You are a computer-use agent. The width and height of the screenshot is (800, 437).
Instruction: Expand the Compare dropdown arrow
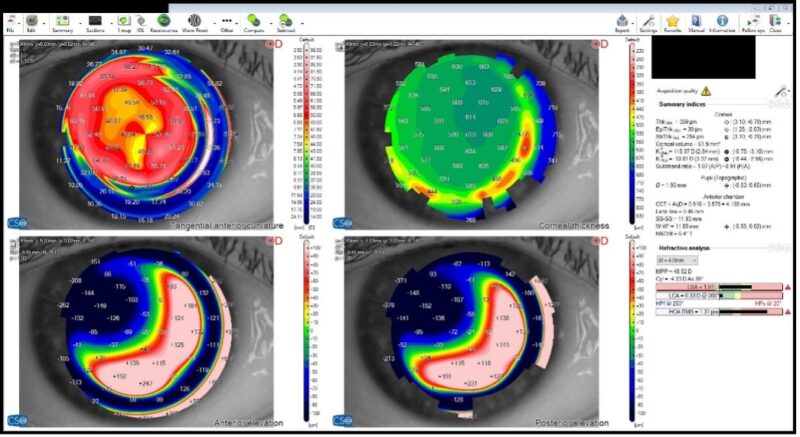pos(270,23)
